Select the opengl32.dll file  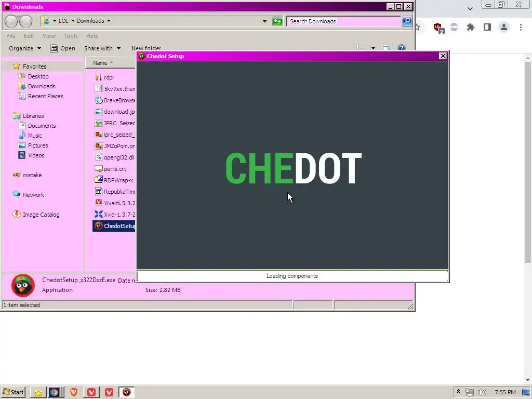pyautogui.click(x=115, y=157)
